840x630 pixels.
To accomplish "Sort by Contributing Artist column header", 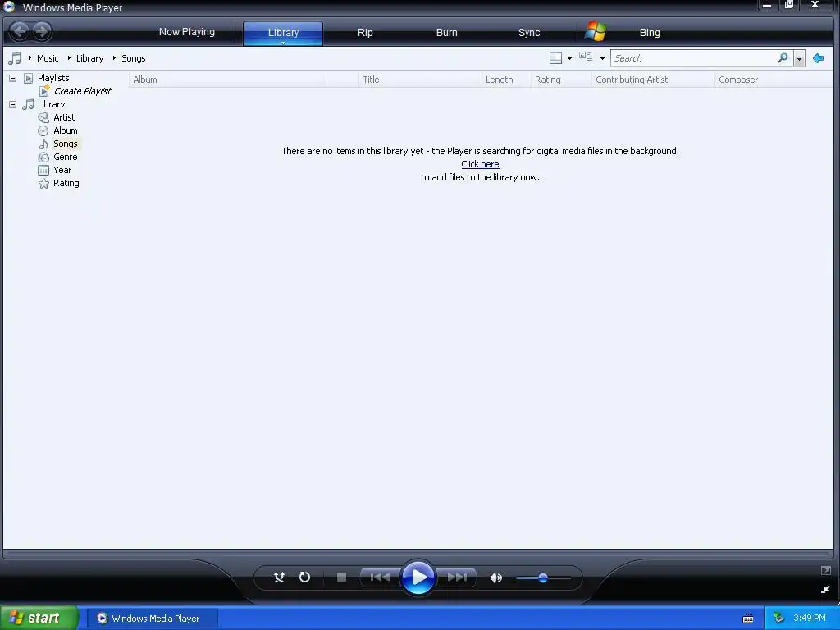I will point(653,80).
